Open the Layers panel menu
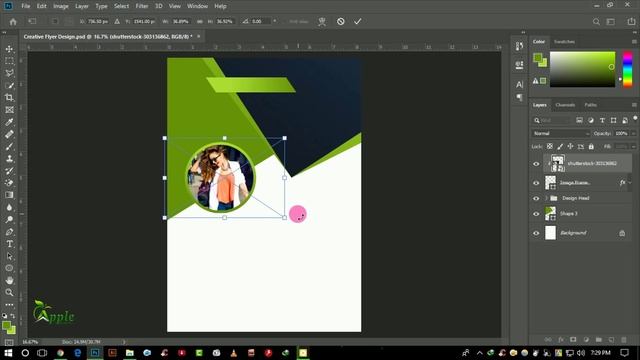 (634, 105)
